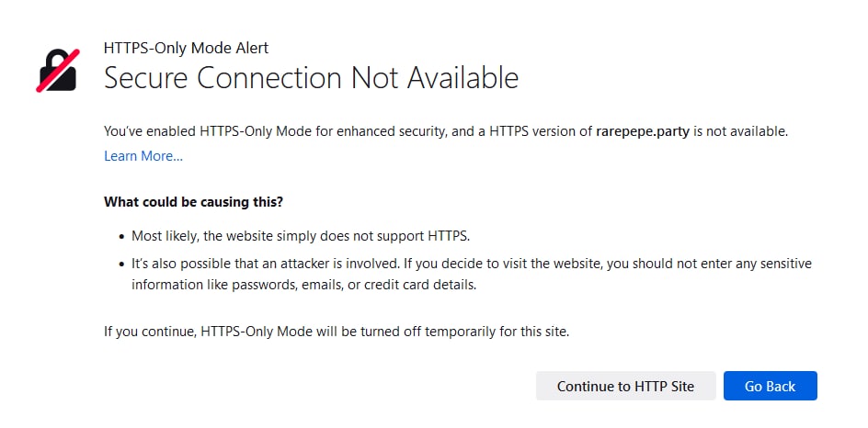
Task: Click the crossed-out padlock icon
Action: click(x=58, y=71)
